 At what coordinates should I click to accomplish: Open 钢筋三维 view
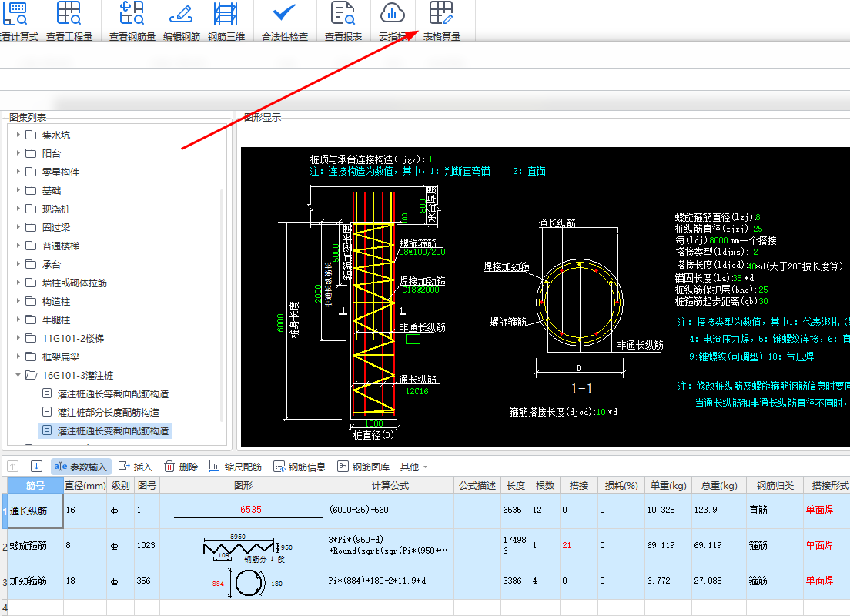[226, 22]
